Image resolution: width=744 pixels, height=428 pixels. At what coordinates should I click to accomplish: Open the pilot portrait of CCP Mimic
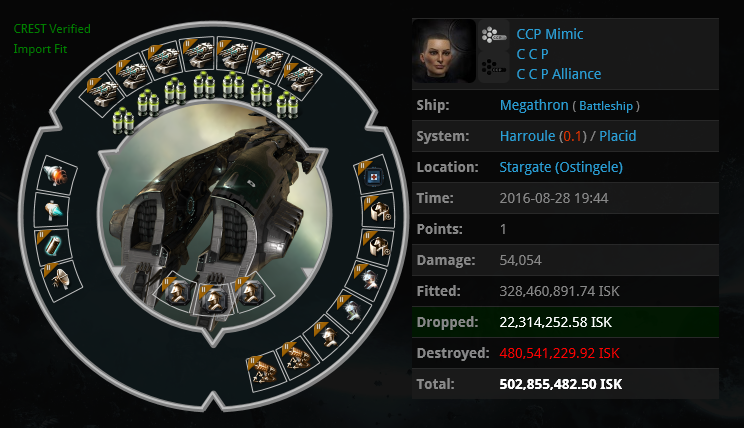click(x=444, y=51)
